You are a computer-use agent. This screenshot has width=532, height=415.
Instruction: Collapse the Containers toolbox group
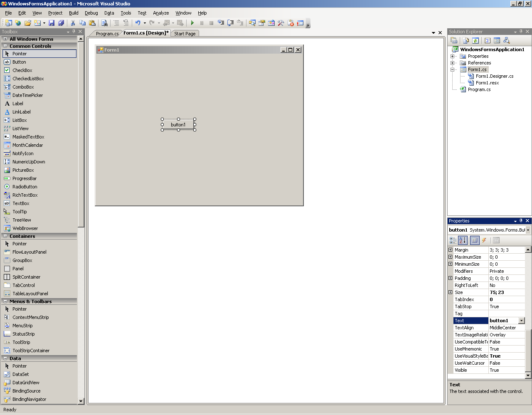point(5,236)
